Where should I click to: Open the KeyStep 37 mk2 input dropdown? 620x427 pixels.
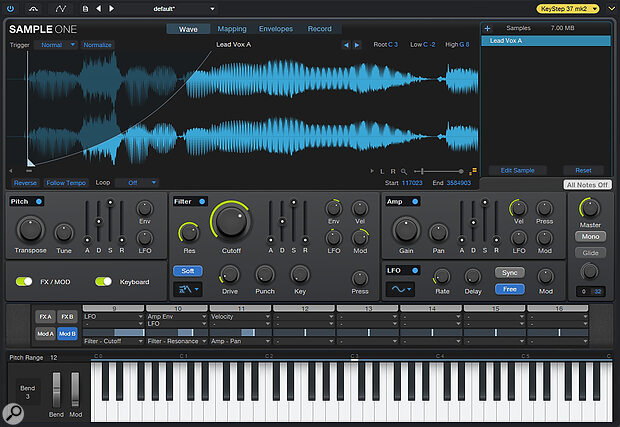[568, 8]
